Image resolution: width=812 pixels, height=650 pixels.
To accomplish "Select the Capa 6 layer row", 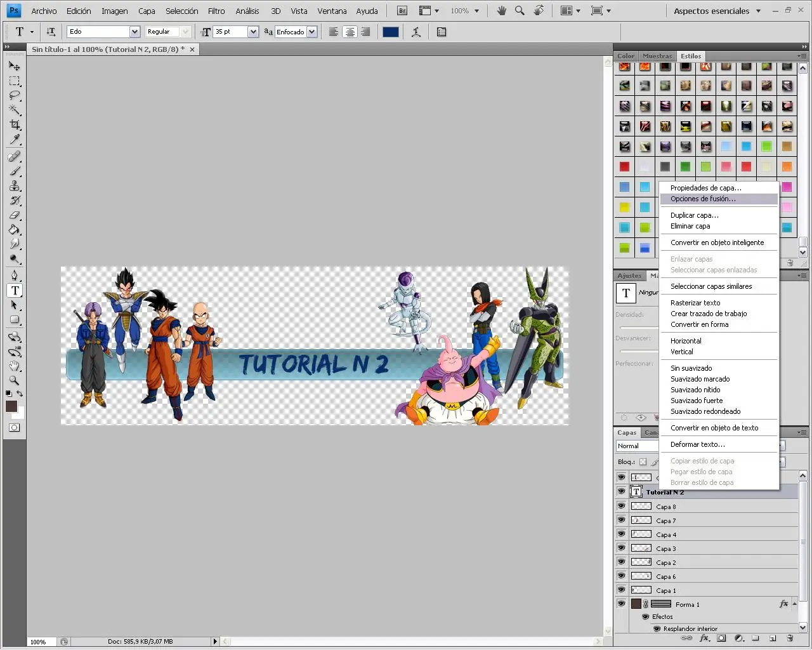I will click(714, 576).
